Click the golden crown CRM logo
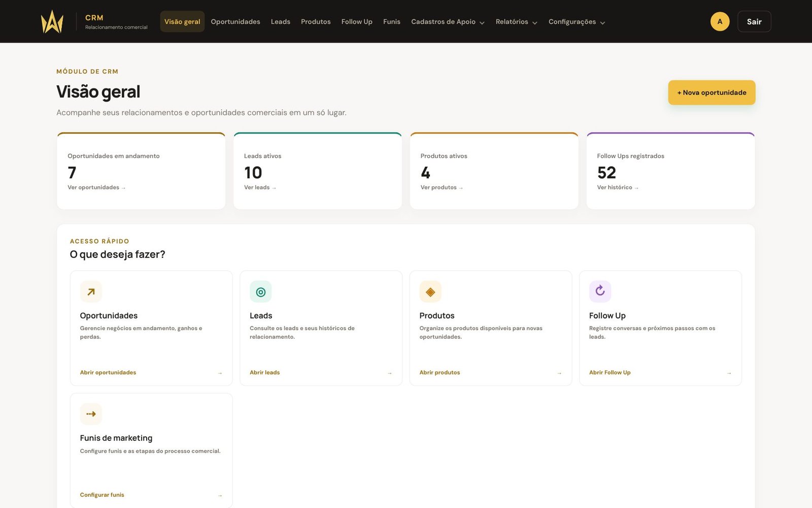 tap(52, 21)
